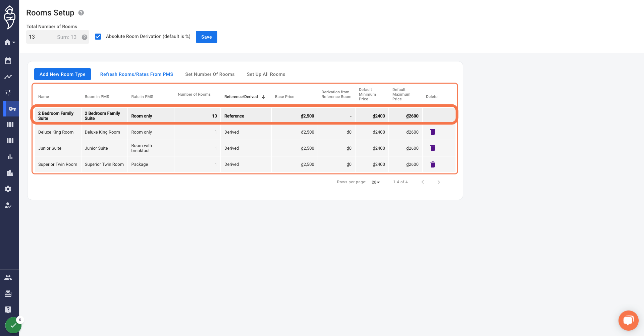Open the people group icon in the sidebar

(x=8, y=278)
